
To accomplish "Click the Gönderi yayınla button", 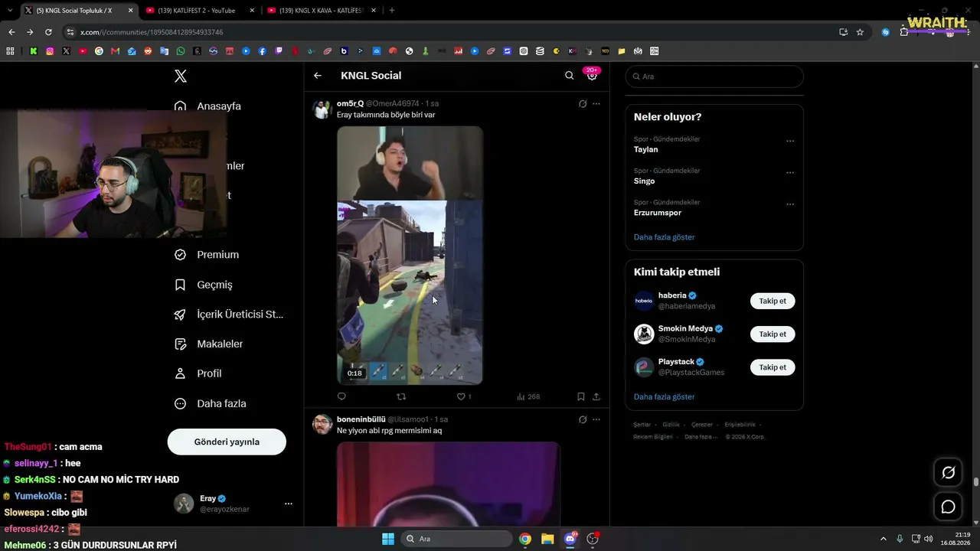I will point(227,442).
